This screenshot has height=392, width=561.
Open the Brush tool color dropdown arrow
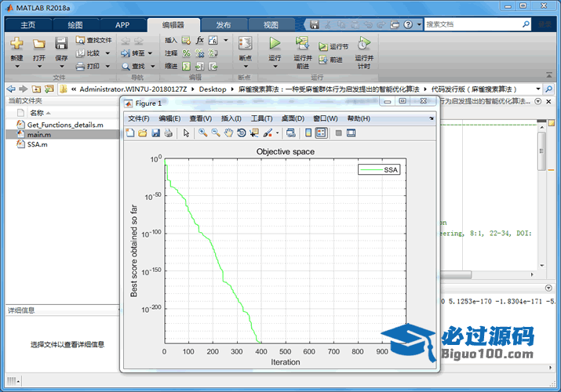click(x=277, y=132)
